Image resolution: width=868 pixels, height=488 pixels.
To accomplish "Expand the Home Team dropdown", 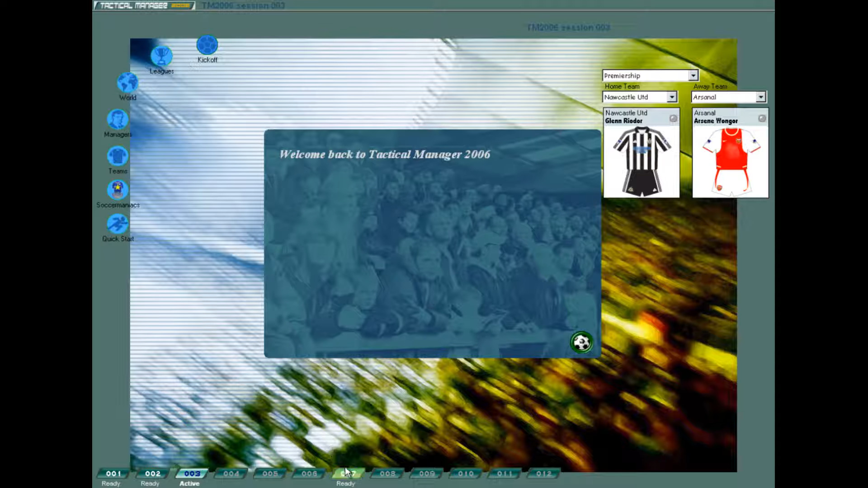I will [672, 97].
